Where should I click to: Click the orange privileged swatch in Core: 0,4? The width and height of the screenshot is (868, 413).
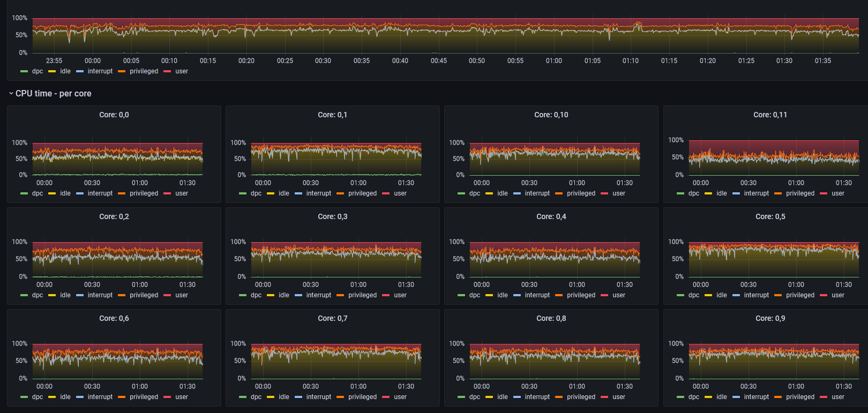point(559,295)
